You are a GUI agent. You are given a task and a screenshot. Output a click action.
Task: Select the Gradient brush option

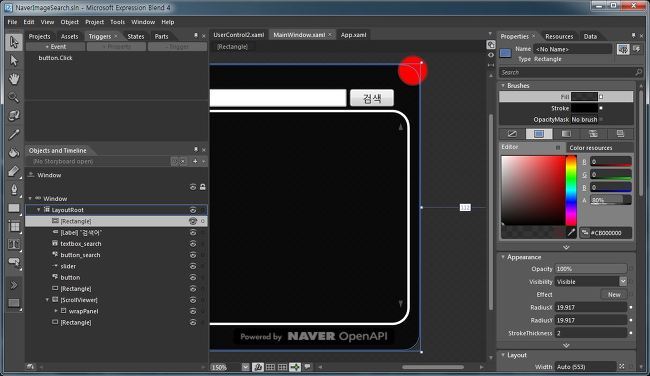[x=566, y=133]
